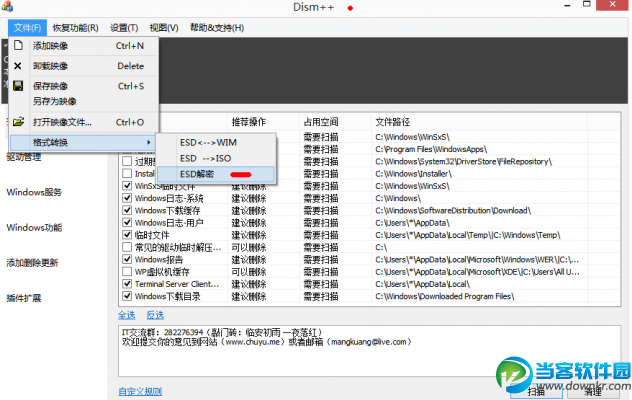Open the 自定义规则 link
Screen dimensions: 632x400
point(140,391)
